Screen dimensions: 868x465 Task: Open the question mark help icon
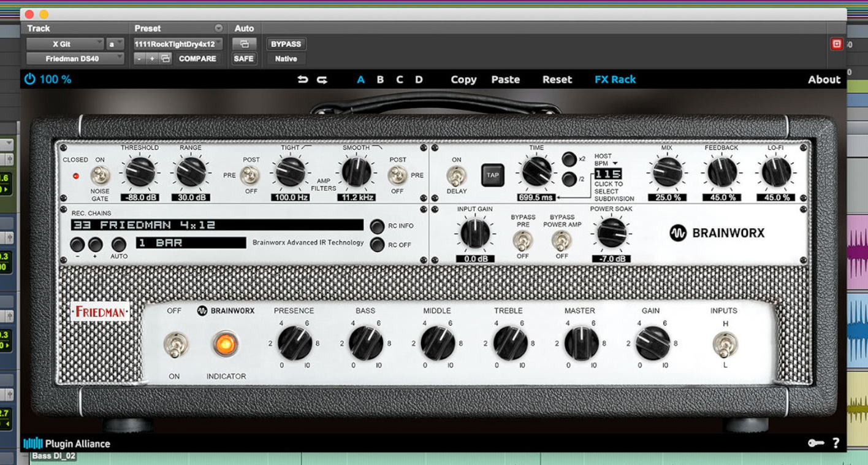(836, 443)
